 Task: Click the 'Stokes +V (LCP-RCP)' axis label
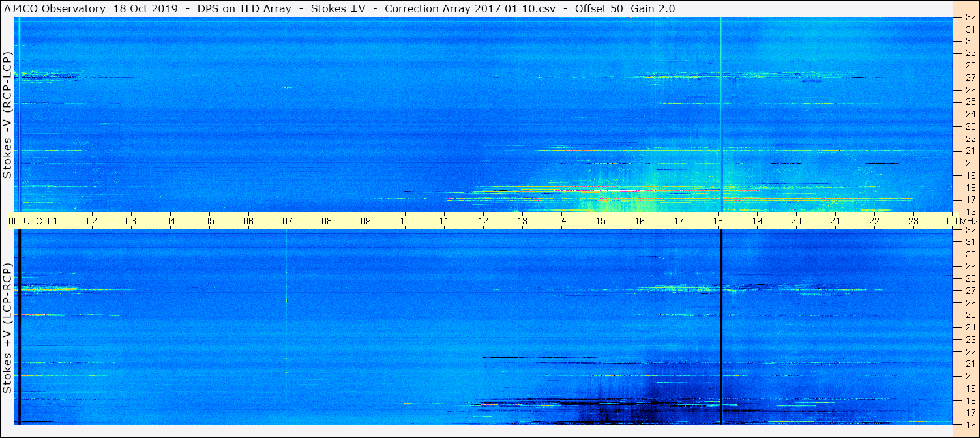[x=7, y=329]
